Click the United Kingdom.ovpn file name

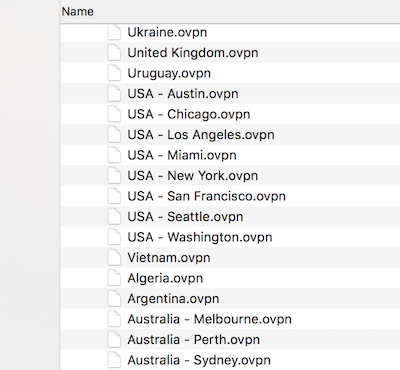[x=193, y=53]
